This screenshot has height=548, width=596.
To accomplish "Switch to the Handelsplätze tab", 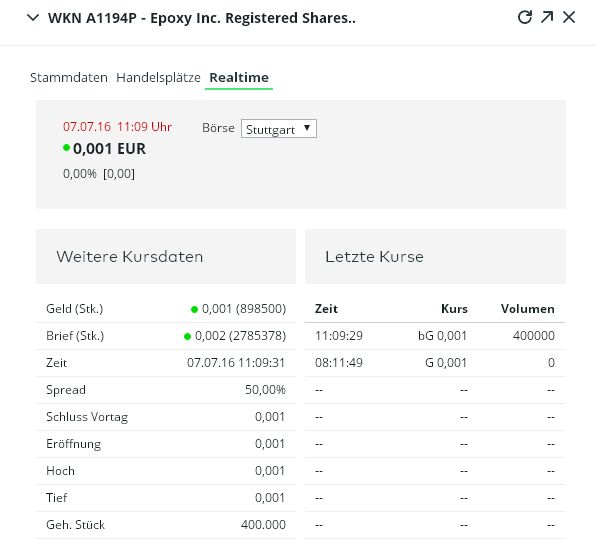I will [158, 78].
